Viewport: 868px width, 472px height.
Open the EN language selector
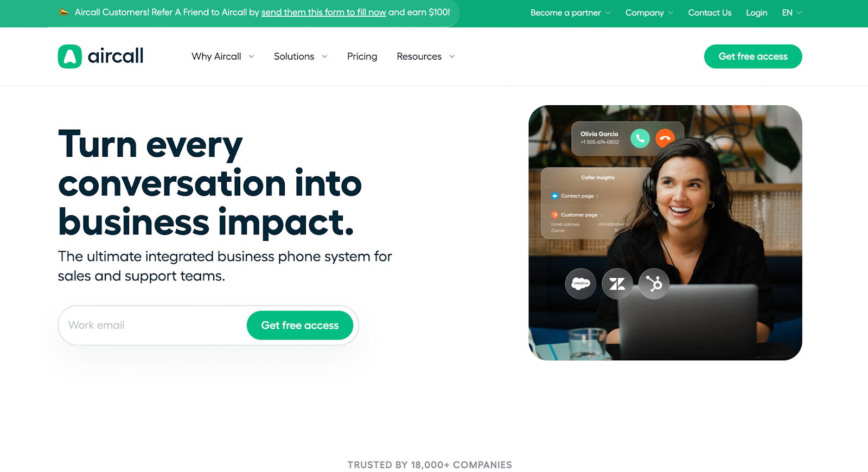click(x=792, y=12)
